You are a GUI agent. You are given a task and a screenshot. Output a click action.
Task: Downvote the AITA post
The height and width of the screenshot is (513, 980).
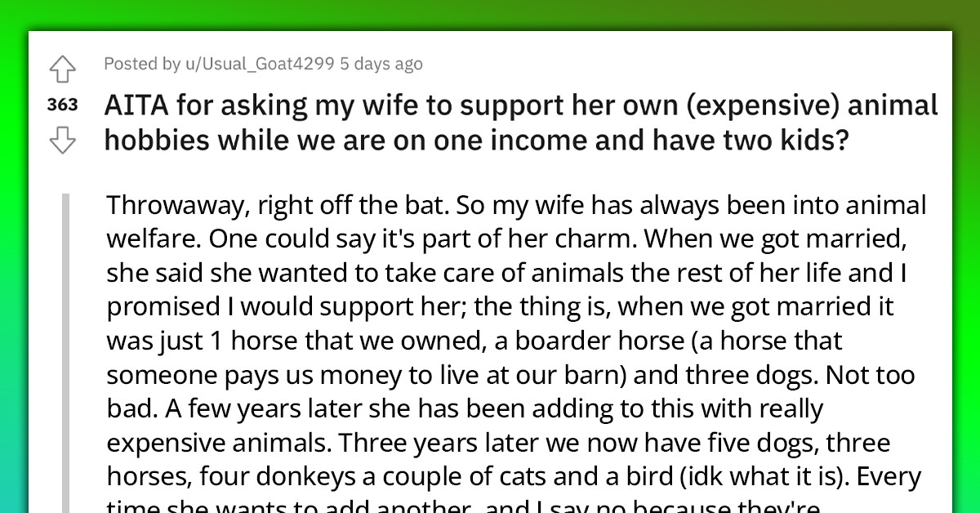[x=63, y=141]
